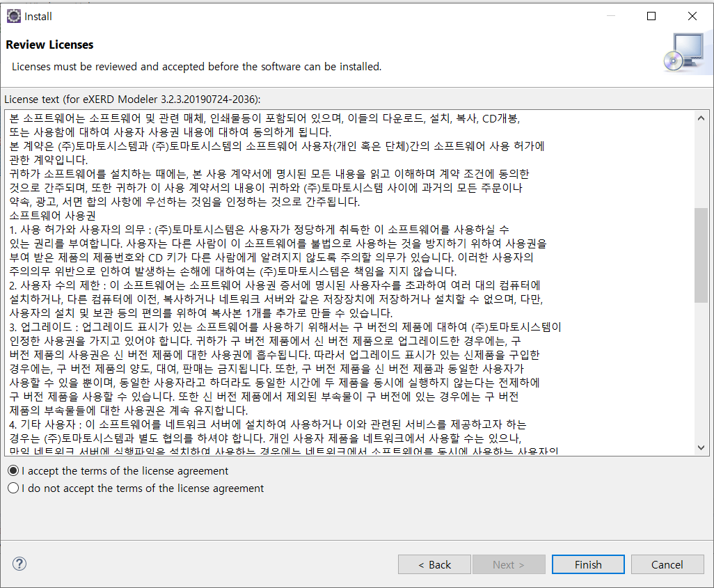Screen dimensions: 714x588
Task: Click the '2. 사용자 수의 제한' clause line
Action: coord(275,285)
